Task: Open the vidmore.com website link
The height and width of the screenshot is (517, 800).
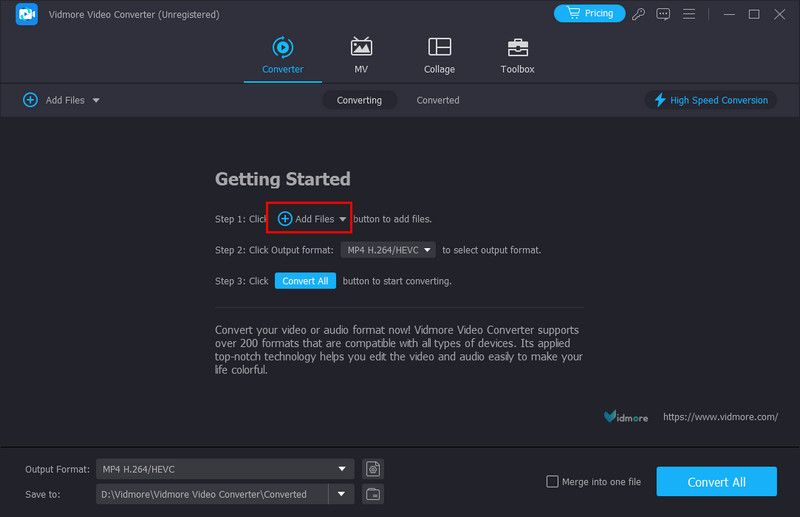Action: pyautogui.click(x=720, y=417)
